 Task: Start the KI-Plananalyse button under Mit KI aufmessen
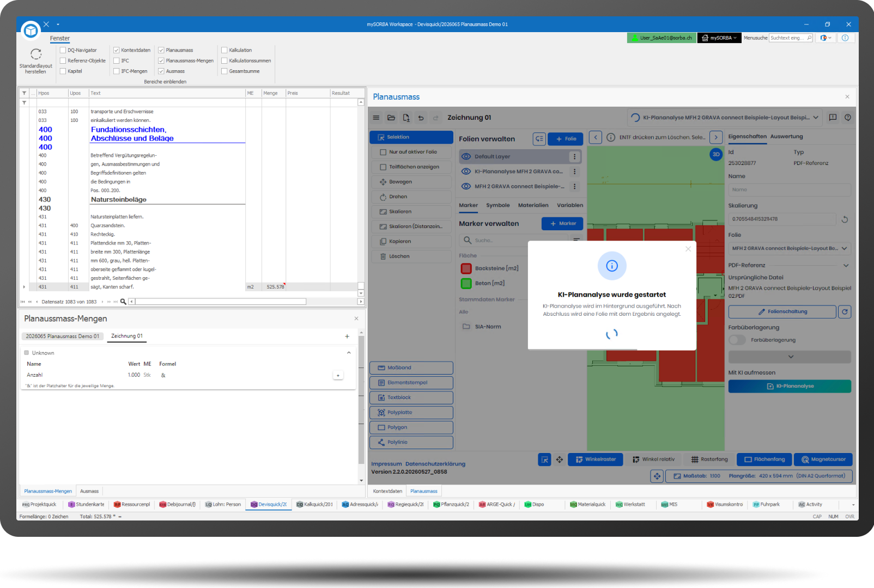(790, 387)
